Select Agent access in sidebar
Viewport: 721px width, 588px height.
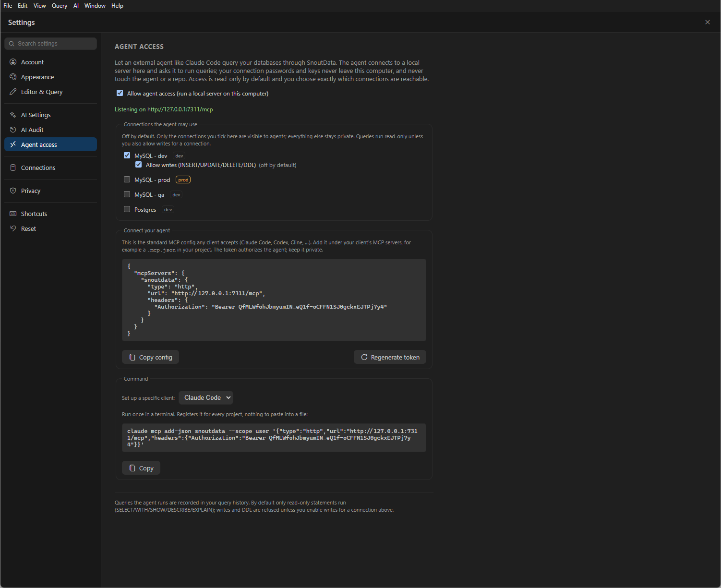click(x=50, y=144)
